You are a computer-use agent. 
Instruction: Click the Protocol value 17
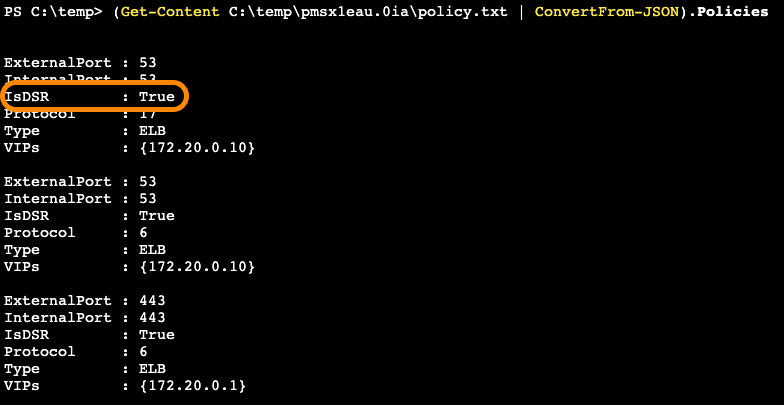click(x=147, y=114)
